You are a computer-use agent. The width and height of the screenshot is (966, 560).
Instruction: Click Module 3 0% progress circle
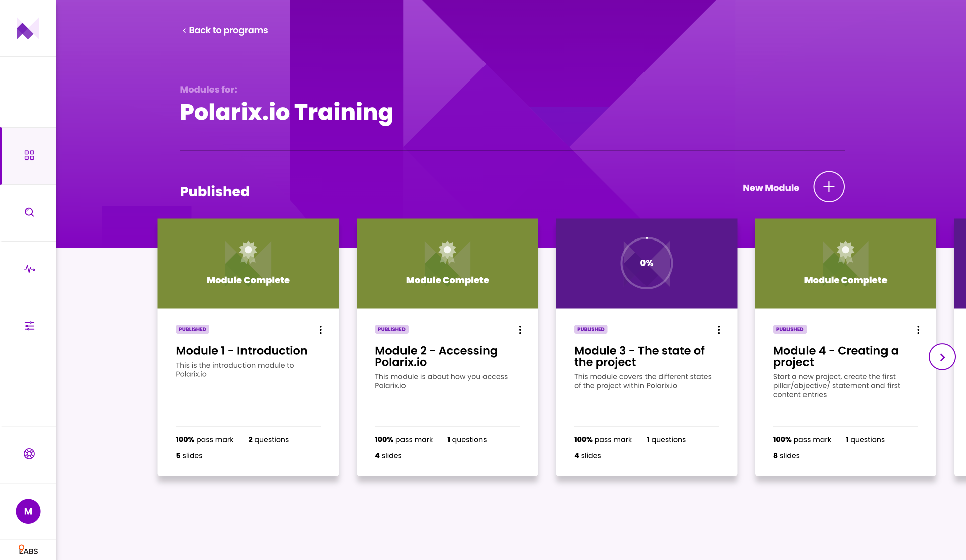pyautogui.click(x=647, y=263)
